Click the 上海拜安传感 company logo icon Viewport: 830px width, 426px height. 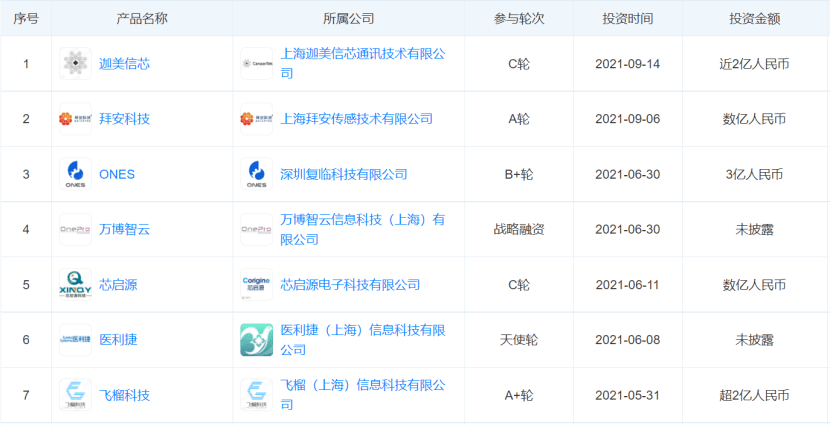257,119
